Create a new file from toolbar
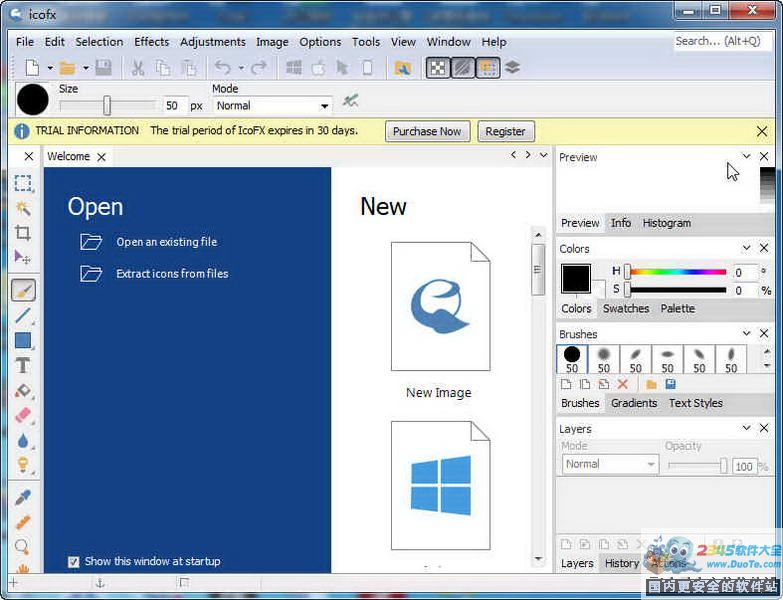Screen dimensions: 783x600 pyautogui.click(x=32, y=67)
